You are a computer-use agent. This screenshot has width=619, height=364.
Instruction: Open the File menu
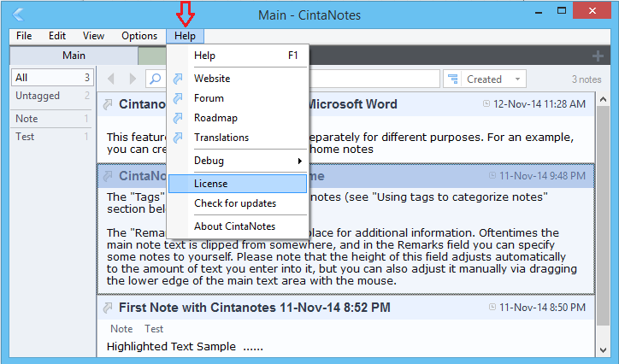(24, 36)
